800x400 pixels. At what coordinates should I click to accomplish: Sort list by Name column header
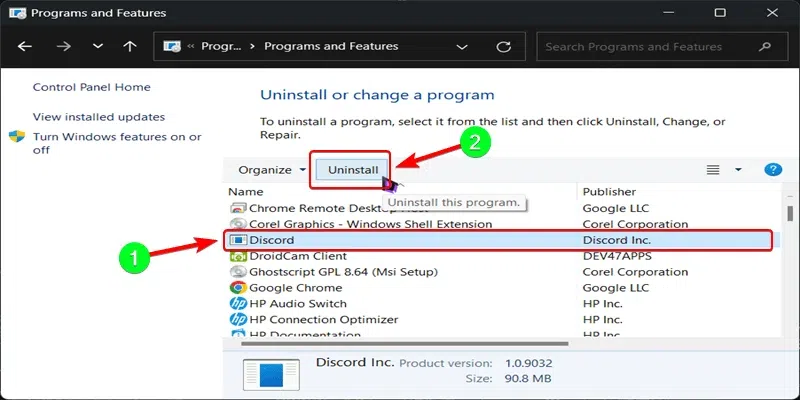pos(246,191)
